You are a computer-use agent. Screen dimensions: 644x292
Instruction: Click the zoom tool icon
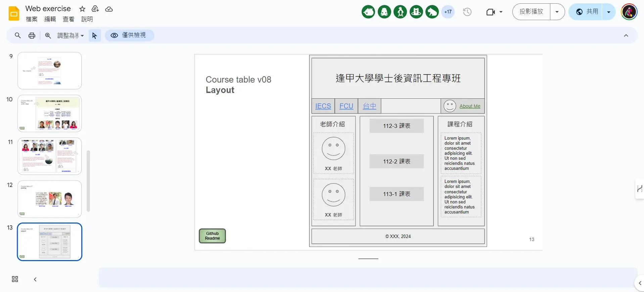[48, 35]
